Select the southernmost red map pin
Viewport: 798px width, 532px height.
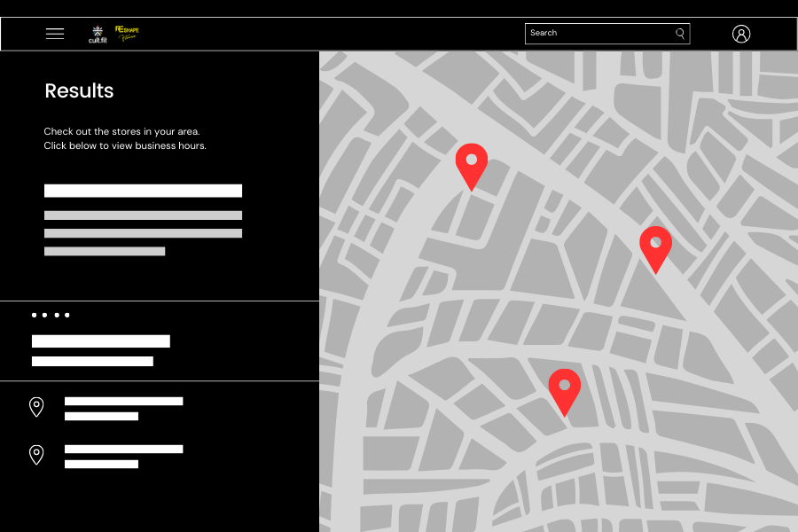tap(564, 387)
